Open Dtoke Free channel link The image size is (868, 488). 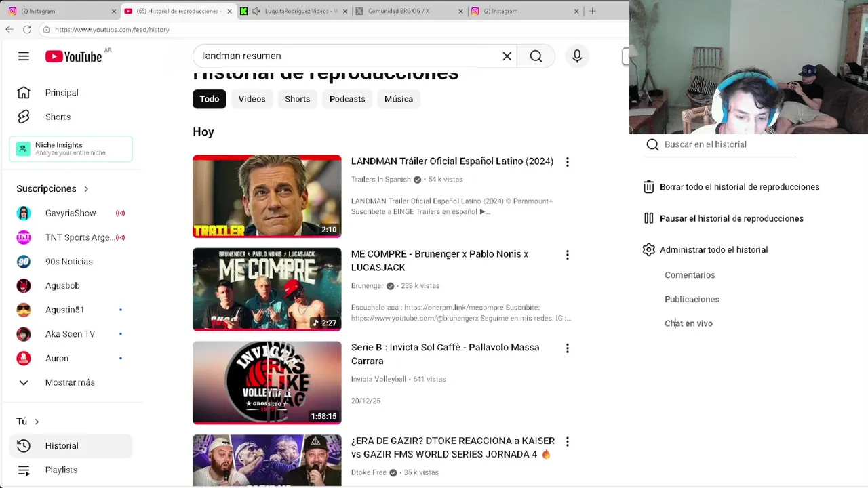369,472
